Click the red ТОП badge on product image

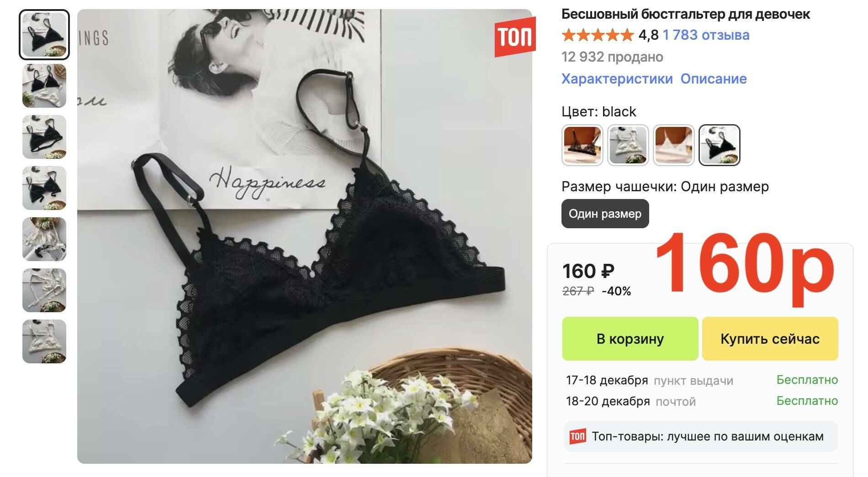pos(515,37)
